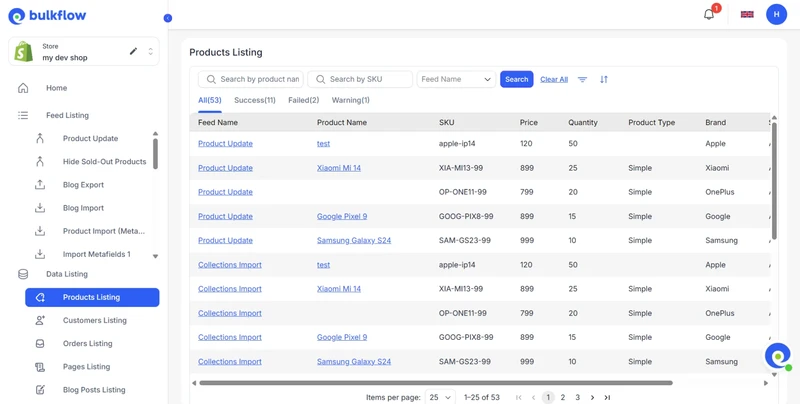Change language via UK flag
Screen dimensions: 800x404
[x=747, y=14]
